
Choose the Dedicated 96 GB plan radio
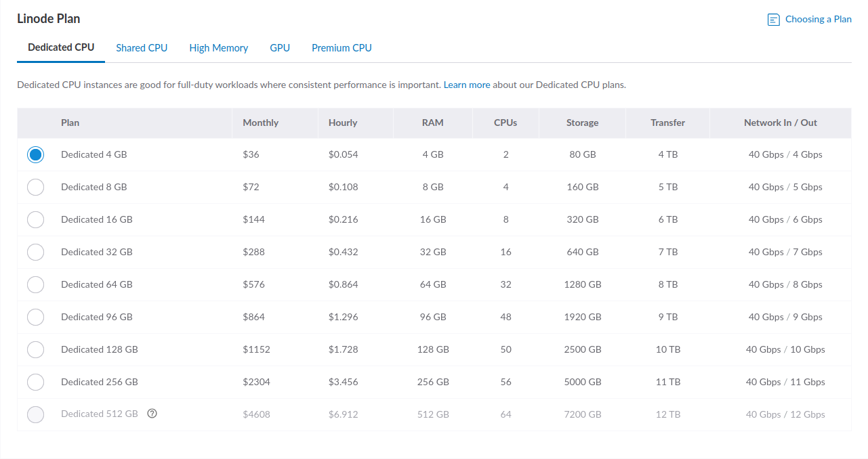coord(35,317)
